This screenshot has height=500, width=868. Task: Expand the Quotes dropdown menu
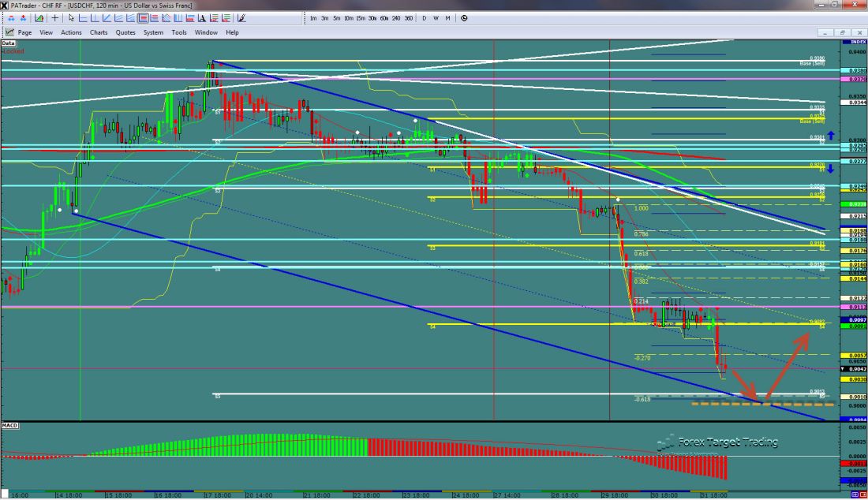pos(125,32)
